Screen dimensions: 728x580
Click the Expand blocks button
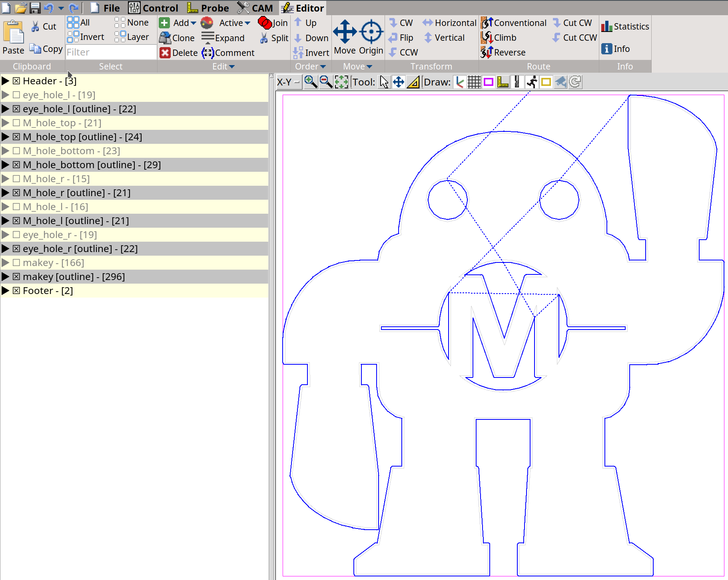tap(223, 38)
